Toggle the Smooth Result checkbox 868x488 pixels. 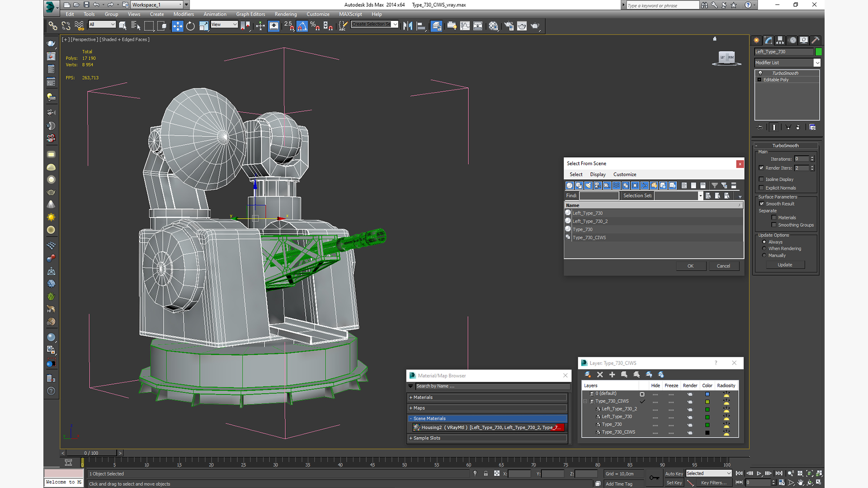[761, 204]
